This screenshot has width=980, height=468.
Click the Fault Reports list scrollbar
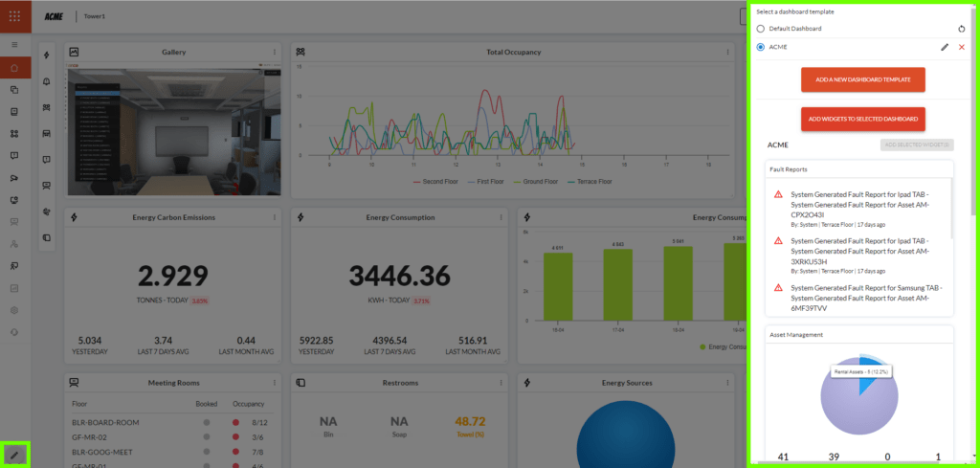[x=950, y=211]
